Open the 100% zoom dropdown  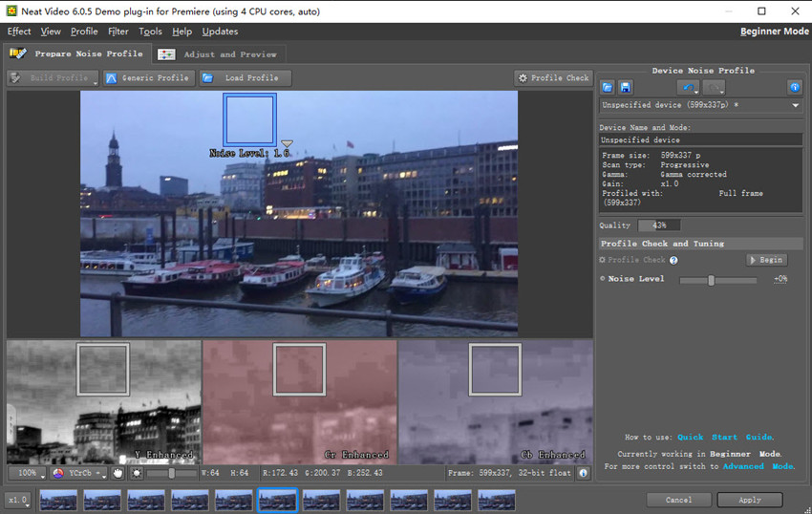tap(28, 473)
